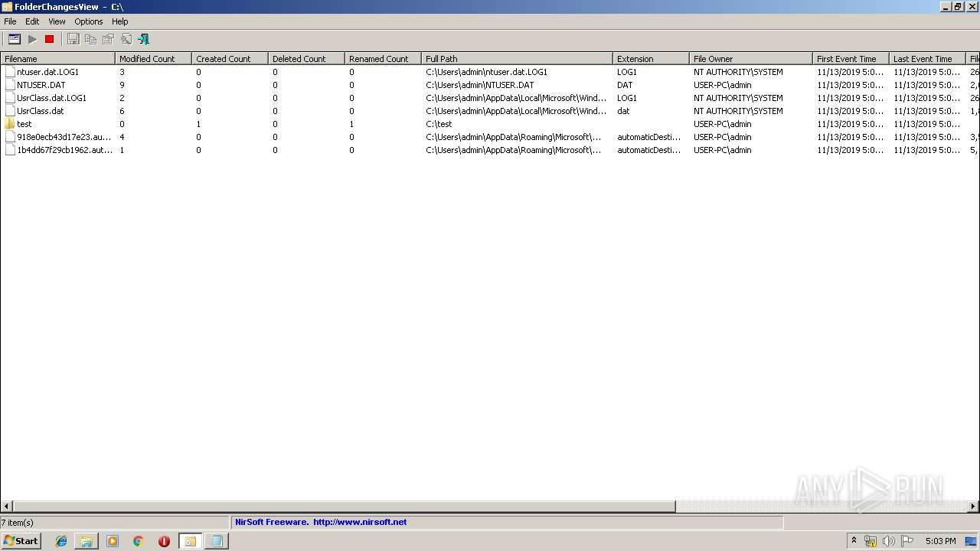Open Opera browser from the taskbar
The width and height of the screenshot is (980, 551).
(164, 541)
